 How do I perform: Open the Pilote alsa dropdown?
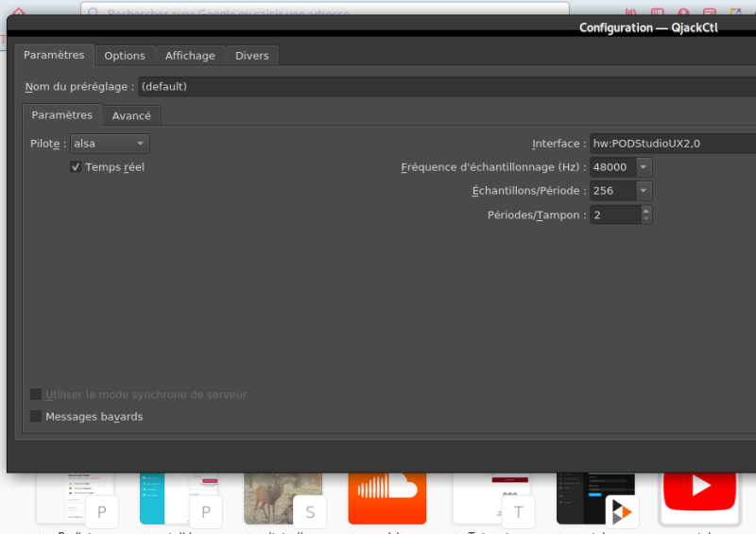point(110,144)
